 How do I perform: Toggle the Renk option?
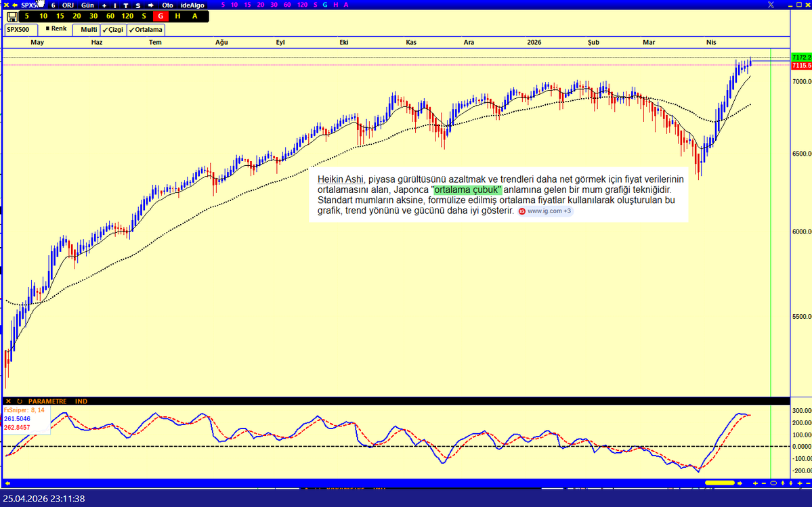click(56, 29)
